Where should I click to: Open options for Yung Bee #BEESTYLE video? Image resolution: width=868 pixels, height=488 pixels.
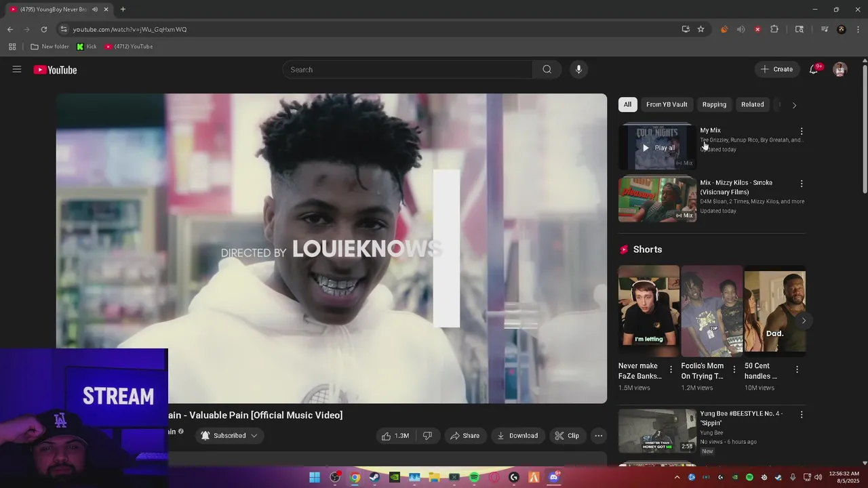802,414
